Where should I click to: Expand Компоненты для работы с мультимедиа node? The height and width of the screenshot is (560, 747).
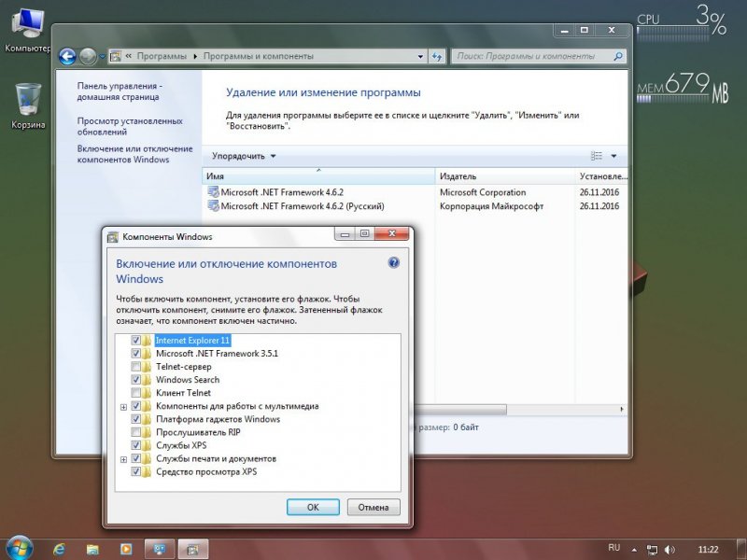[123, 407]
